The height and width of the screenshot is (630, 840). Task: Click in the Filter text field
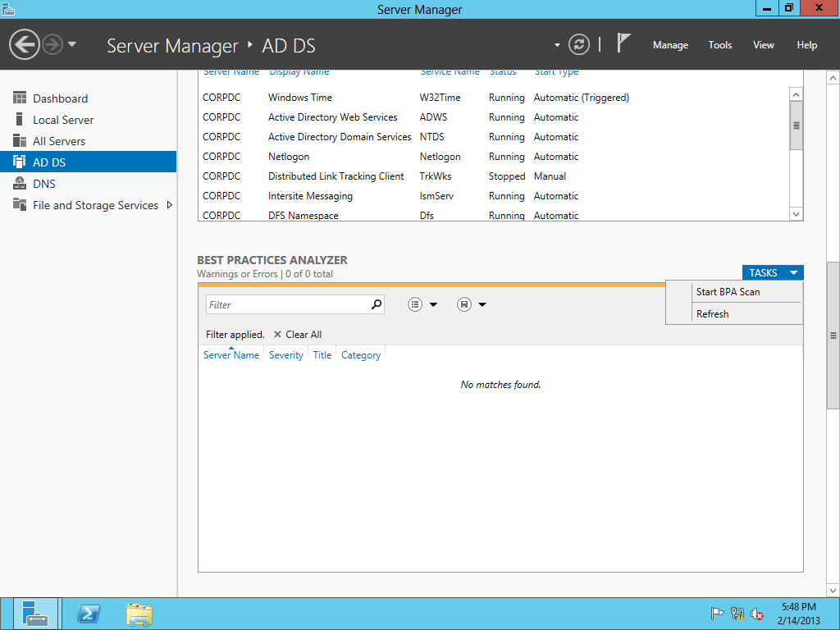(x=287, y=304)
